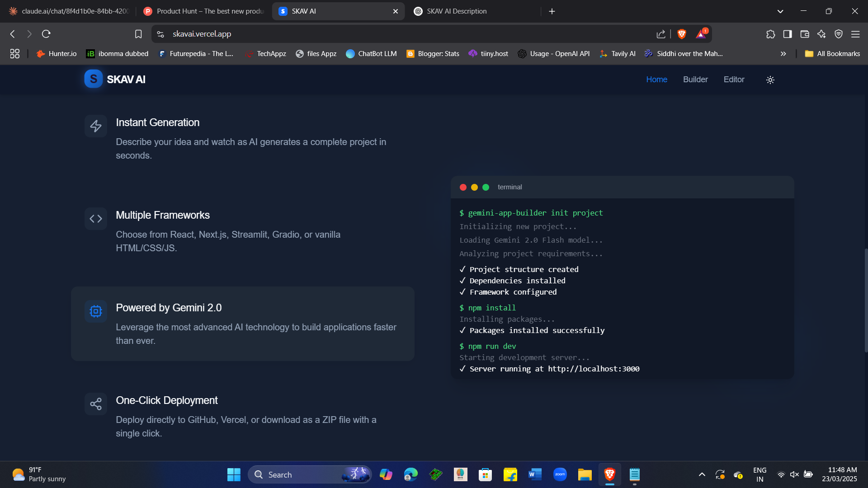Image resolution: width=868 pixels, height=488 pixels.
Task: Toggle the browser sidebar panel
Action: (x=788, y=34)
